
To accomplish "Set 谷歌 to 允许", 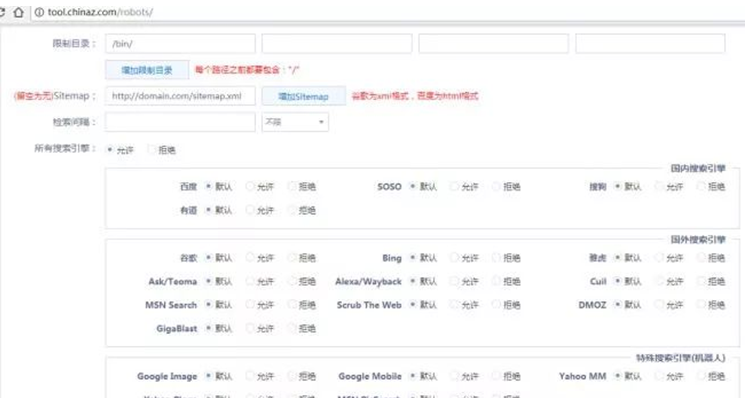I will point(250,257).
